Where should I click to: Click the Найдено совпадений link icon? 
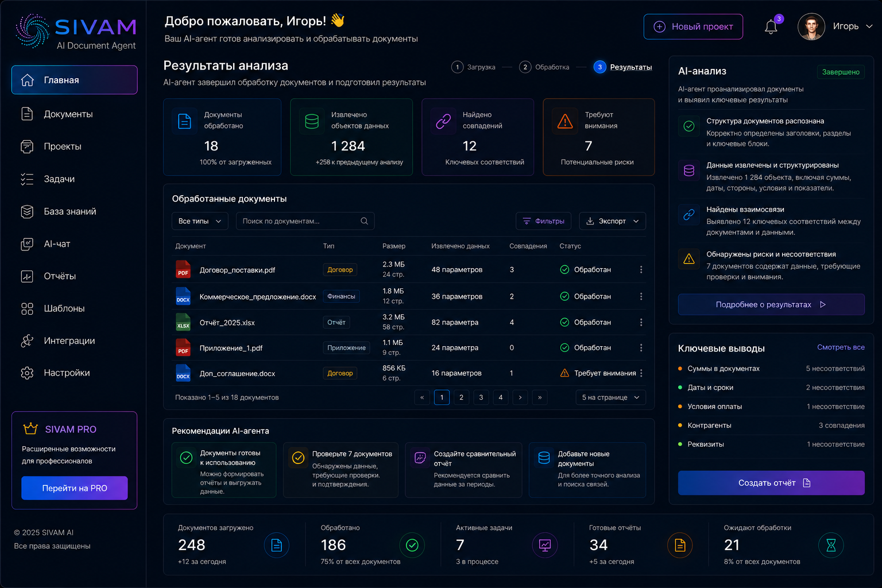tap(443, 121)
